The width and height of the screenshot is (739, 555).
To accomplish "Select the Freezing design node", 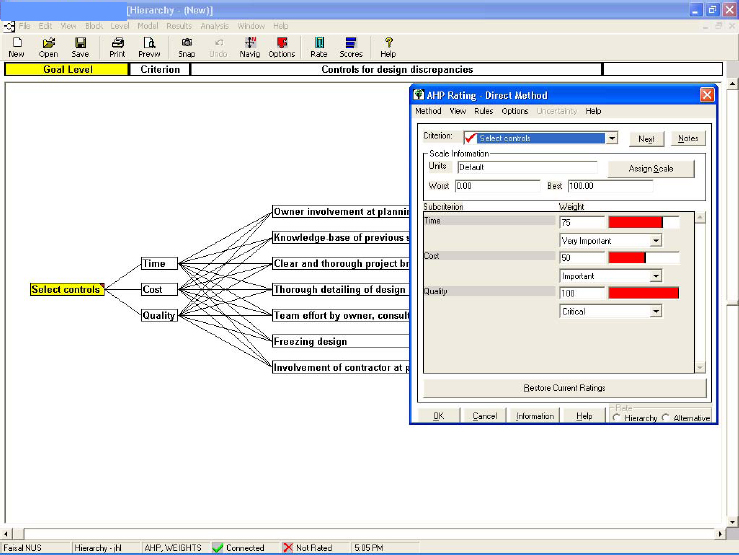I will (x=341, y=341).
